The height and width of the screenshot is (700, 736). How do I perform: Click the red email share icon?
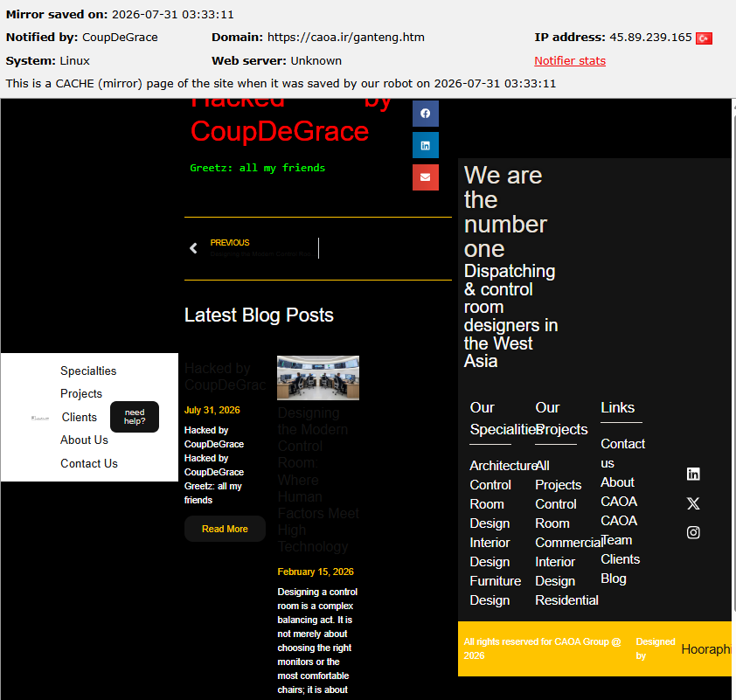pyautogui.click(x=426, y=177)
